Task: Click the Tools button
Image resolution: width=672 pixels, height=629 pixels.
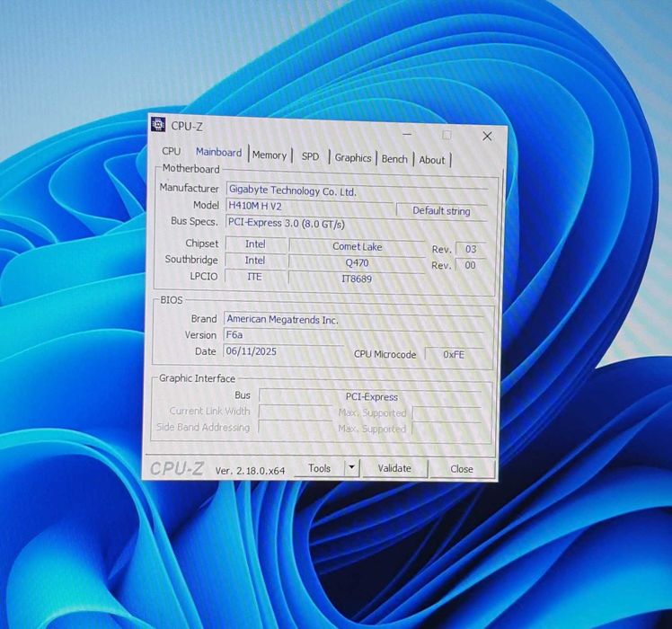Action: 319,468
